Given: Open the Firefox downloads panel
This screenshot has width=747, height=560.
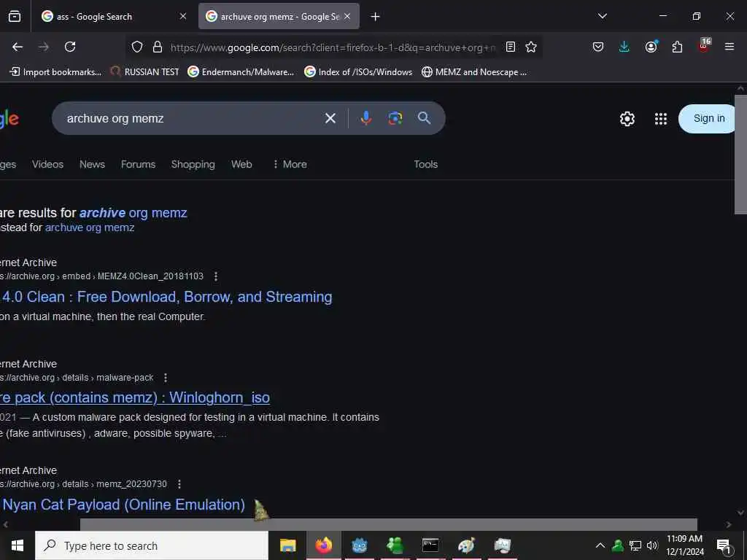Looking at the screenshot, I should click(x=624, y=47).
